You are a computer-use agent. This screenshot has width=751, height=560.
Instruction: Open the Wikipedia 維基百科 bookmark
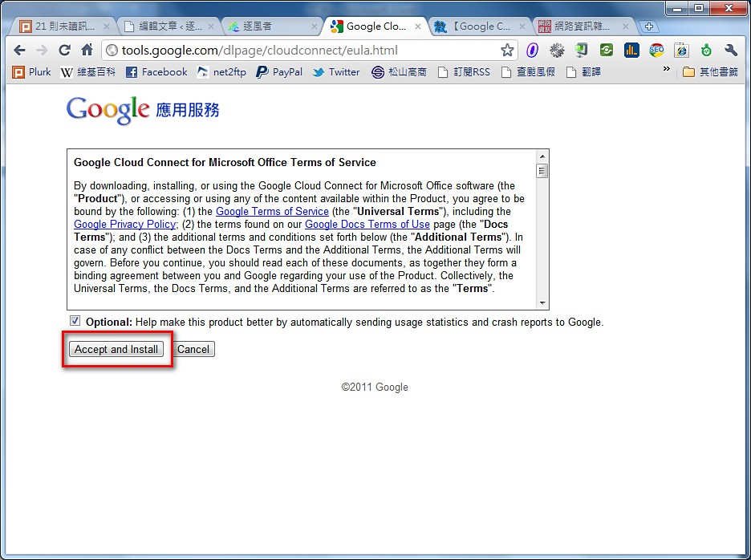click(88, 72)
